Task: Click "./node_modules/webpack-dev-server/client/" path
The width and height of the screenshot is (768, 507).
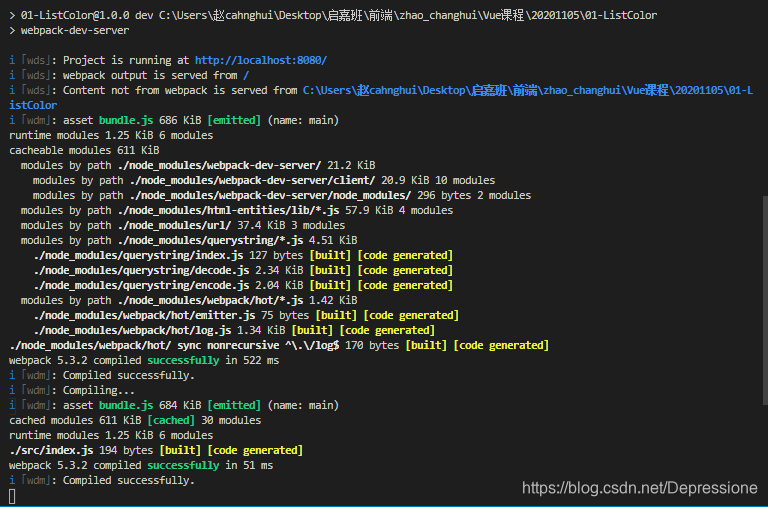Action: (x=253, y=180)
